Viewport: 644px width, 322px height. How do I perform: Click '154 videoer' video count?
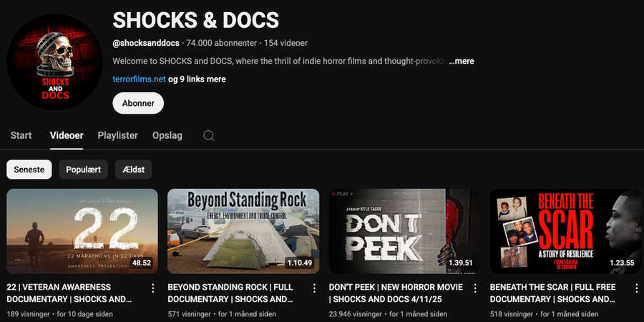click(x=286, y=43)
